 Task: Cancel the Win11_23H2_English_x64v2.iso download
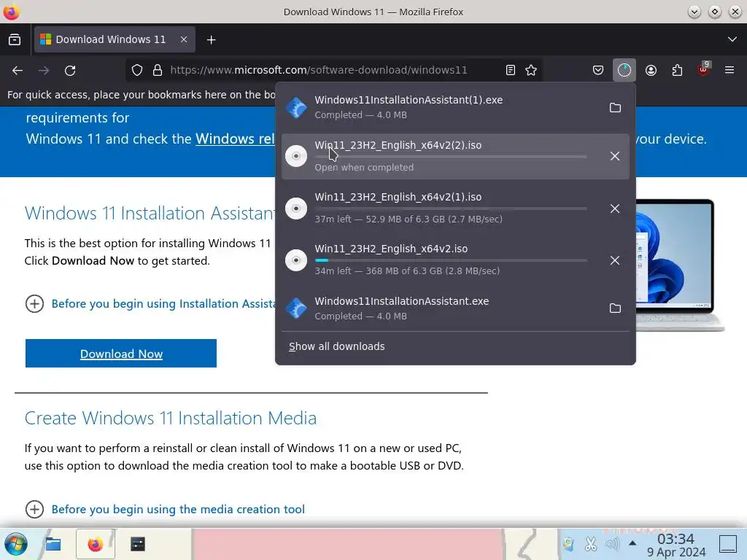pos(615,260)
